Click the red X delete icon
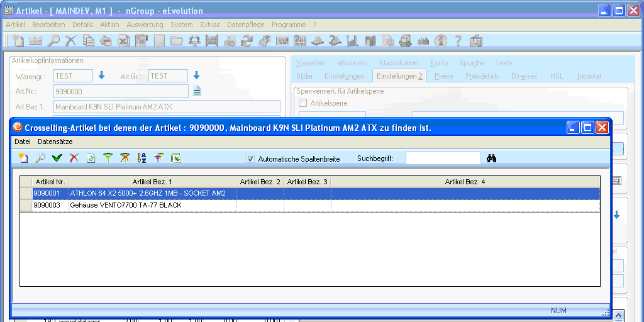The height and width of the screenshot is (322, 644). (74, 158)
